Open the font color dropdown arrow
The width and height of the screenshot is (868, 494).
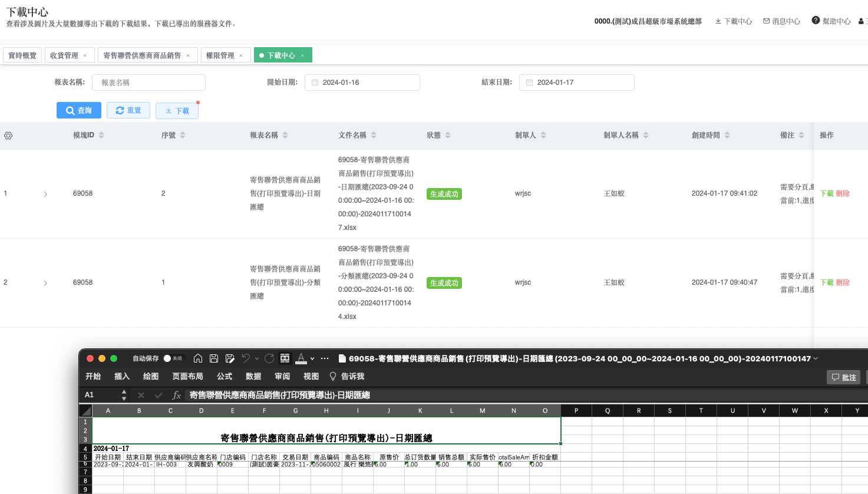tap(312, 359)
